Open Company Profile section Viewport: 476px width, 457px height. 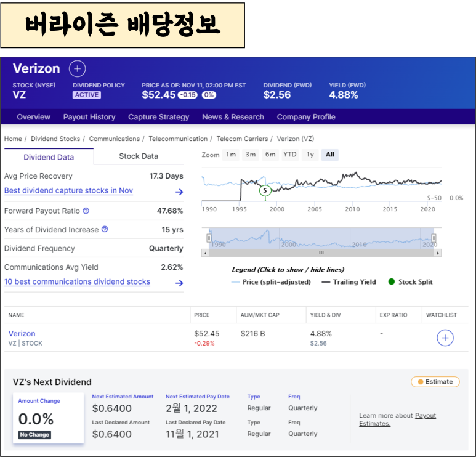tap(306, 117)
